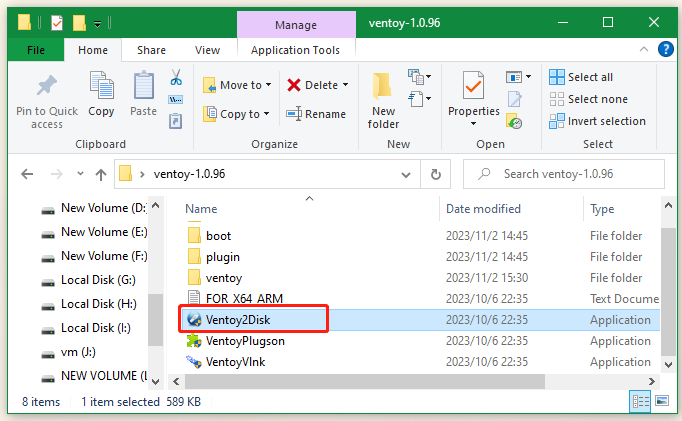Click the VentoyVlnk application icon
This screenshot has width=682, height=421.
(194, 362)
